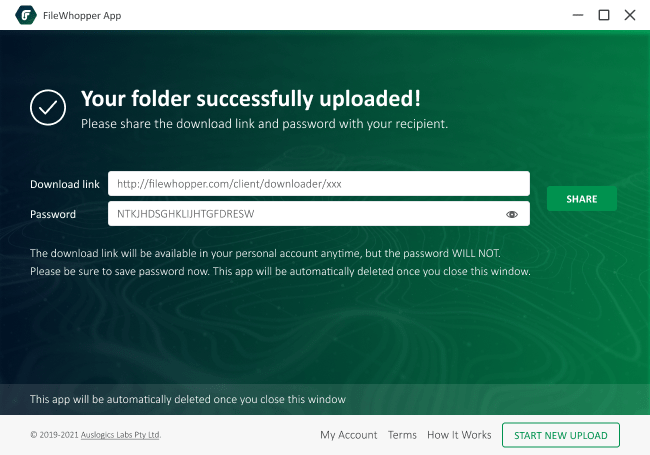Click inside the Password field

(319, 214)
